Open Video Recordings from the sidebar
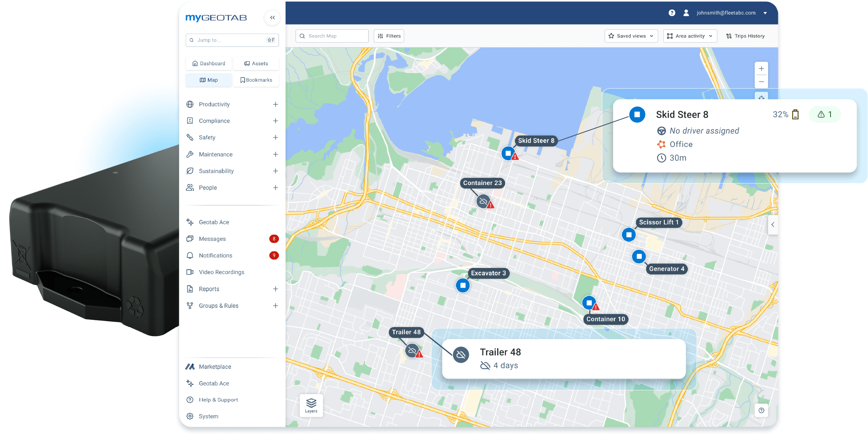The image size is (868, 436). [222, 272]
